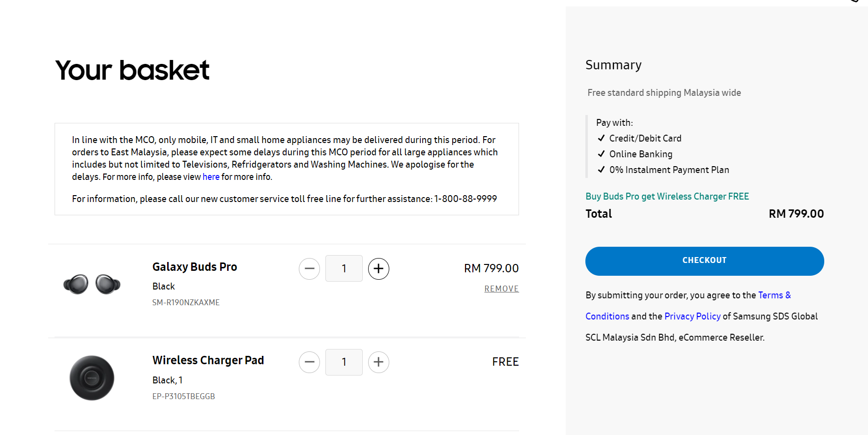The height and width of the screenshot is (435, 868).
Task: Click the Free standard shipping Malaysia wide text
Action: point(664,93)
